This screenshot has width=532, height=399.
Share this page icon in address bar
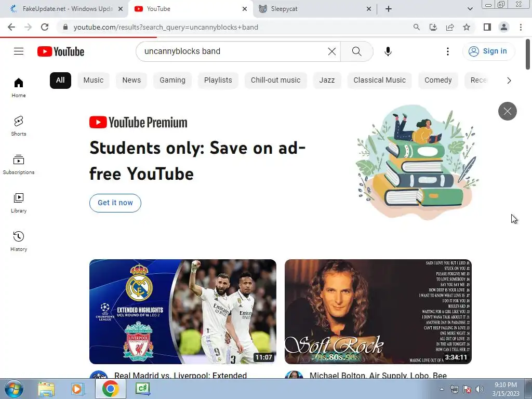click(x=450, y=27)
